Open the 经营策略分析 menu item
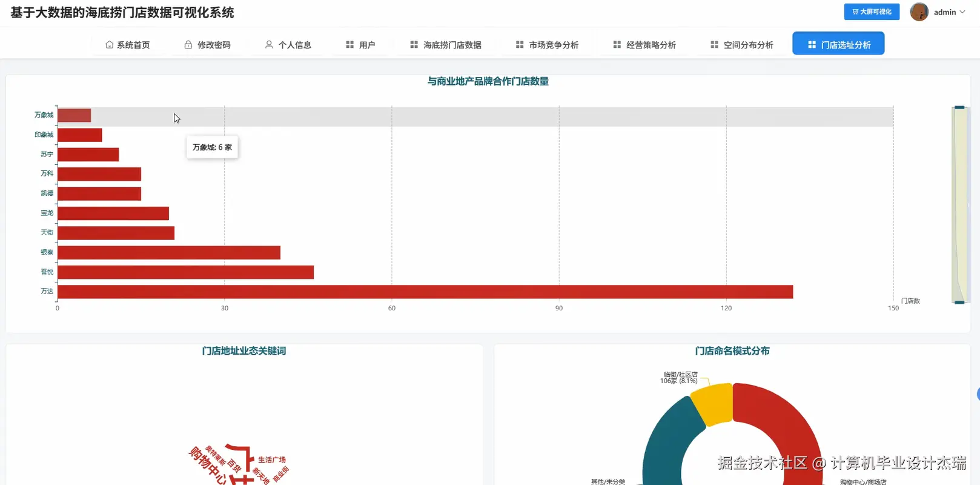980x485 pixels. 644,45
